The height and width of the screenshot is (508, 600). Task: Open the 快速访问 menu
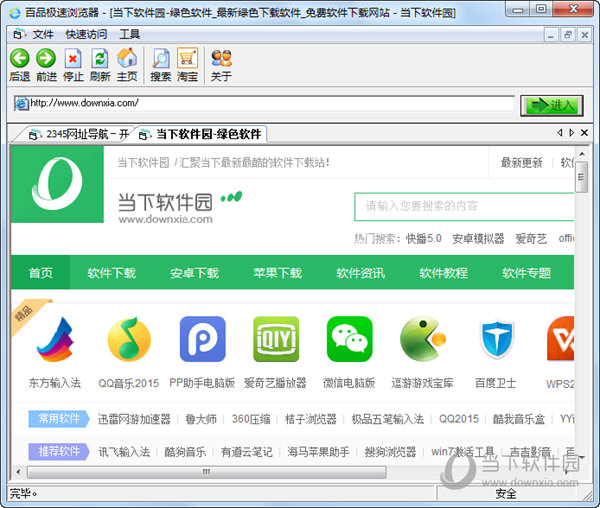[x=86, y=34]
